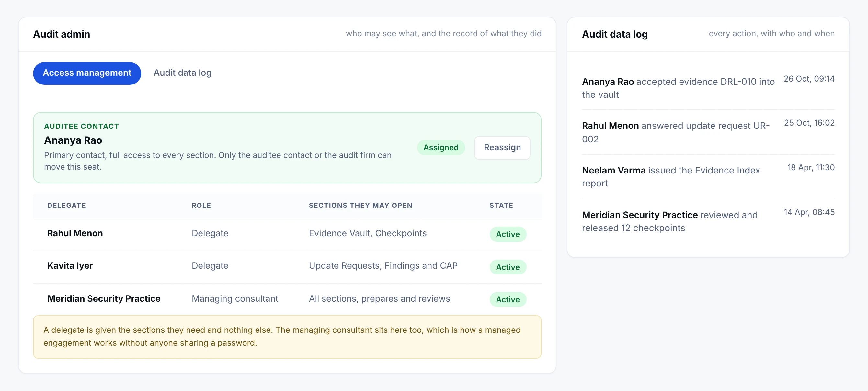Click the Update Requests, Findings and CAP cell
Image resolution: width=868 pixels, height=391 pixels.
383,266
